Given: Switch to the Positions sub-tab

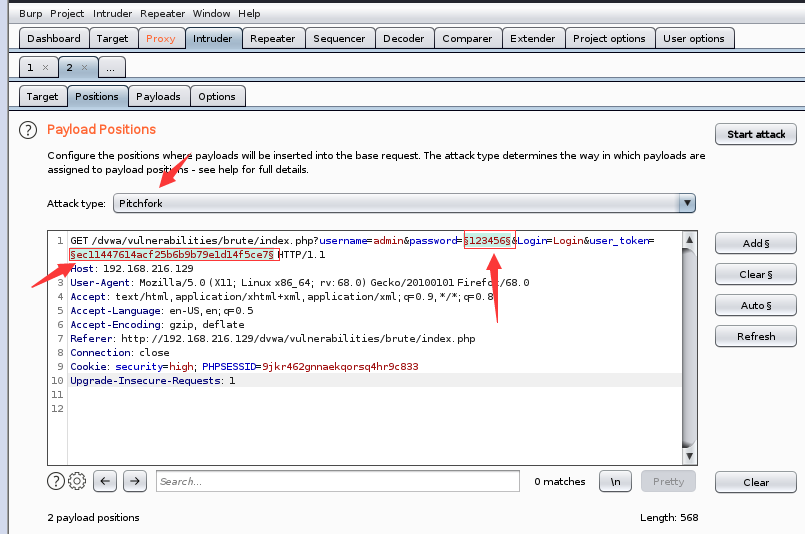Looking at the screenshot, I should click(97, 97).
